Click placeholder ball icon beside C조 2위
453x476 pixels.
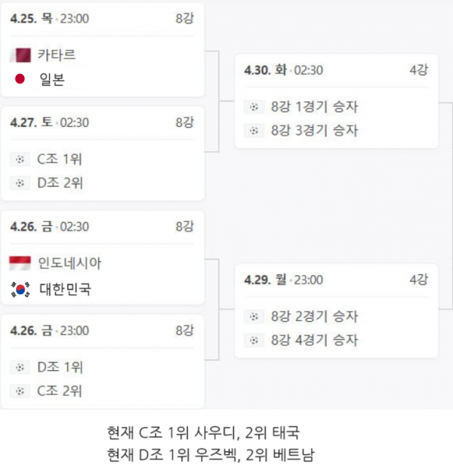[x=20, y=391]
